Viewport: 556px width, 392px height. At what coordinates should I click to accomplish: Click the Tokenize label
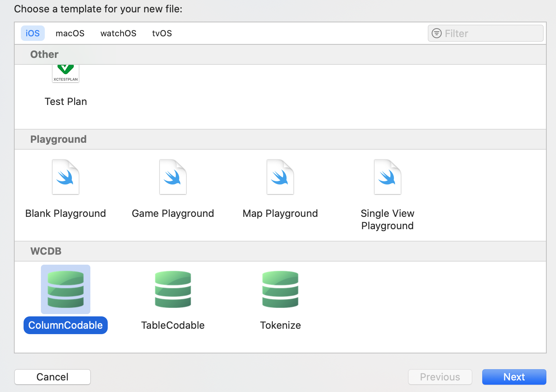280,325
